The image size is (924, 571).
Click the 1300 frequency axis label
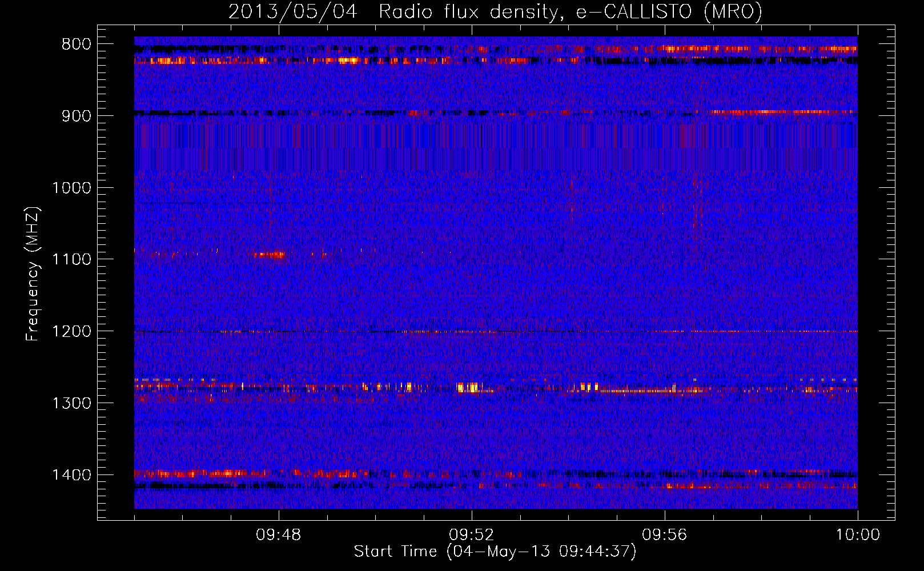71,403
